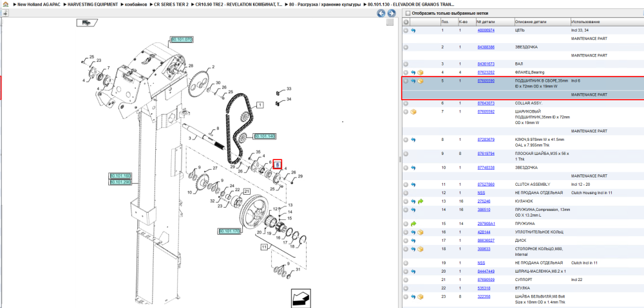Screen dimensions: 644x308
Task: Open part number link 48006974
Action: pos(486,30)
